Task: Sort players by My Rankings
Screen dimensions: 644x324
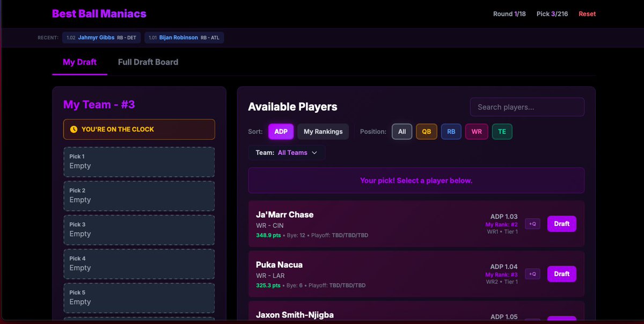Action: pos(323,132)
